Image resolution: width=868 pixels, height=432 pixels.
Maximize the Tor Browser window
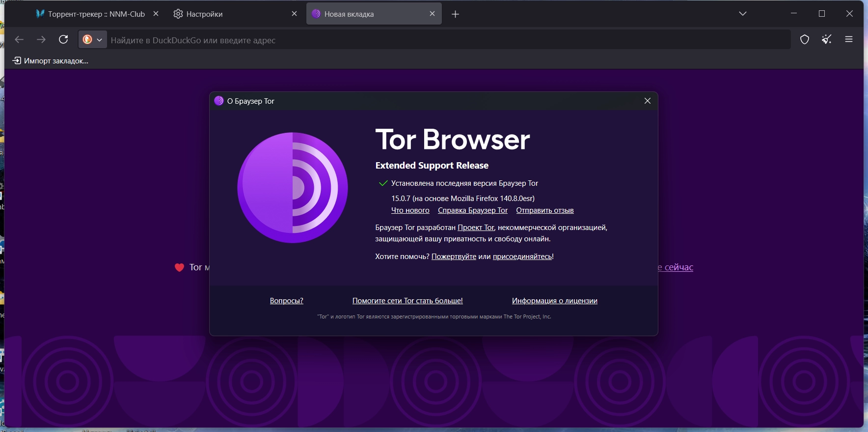tap(822, 14)
